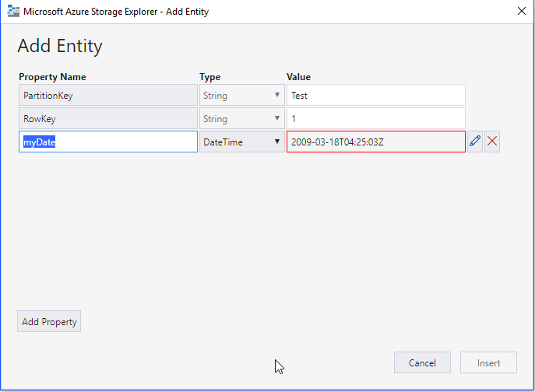This screenshot has width=535, height=392.
Task: Focus the RowKey value field containing 1
Action: coord(375,118)
